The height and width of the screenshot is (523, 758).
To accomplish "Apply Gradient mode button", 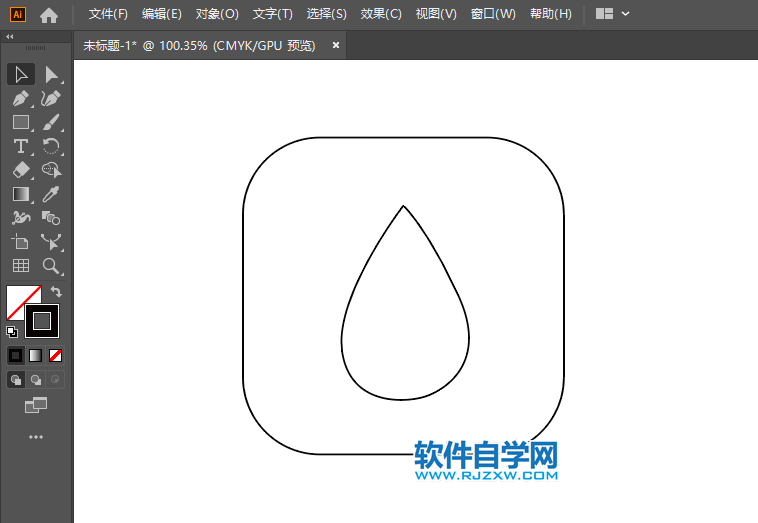I will [35, 356].
